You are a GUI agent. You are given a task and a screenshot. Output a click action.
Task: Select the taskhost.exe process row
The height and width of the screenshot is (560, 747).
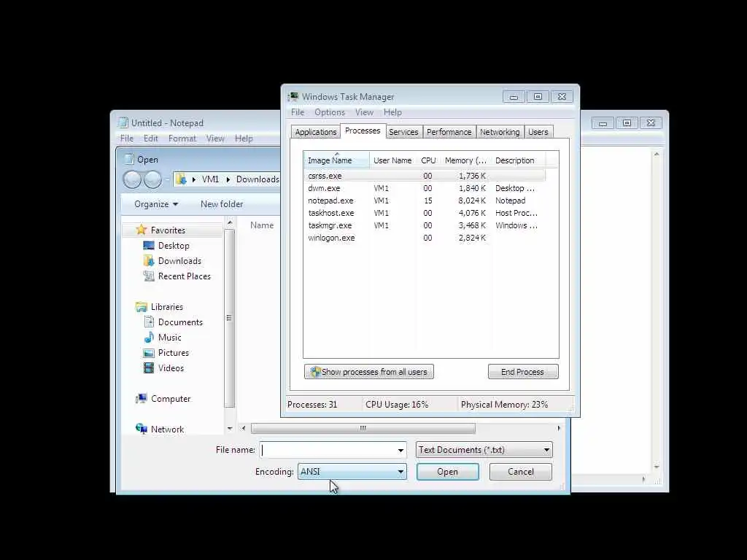425,213
